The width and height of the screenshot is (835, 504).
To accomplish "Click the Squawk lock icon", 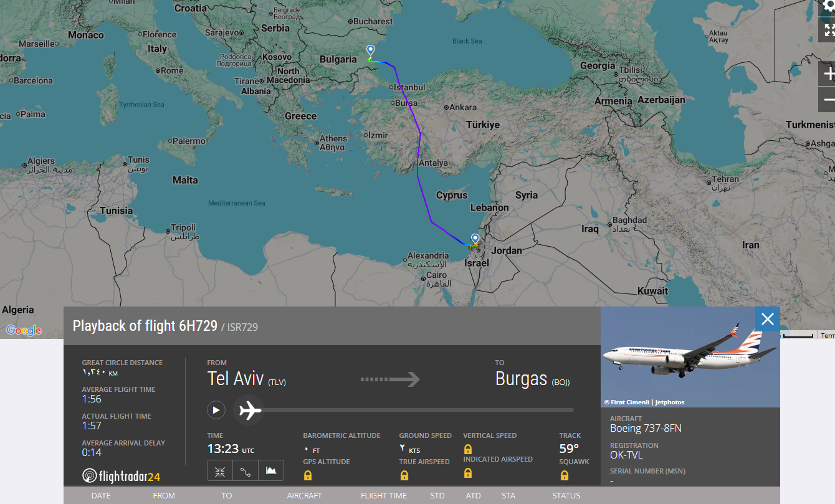I will click(x=565, y=475).
